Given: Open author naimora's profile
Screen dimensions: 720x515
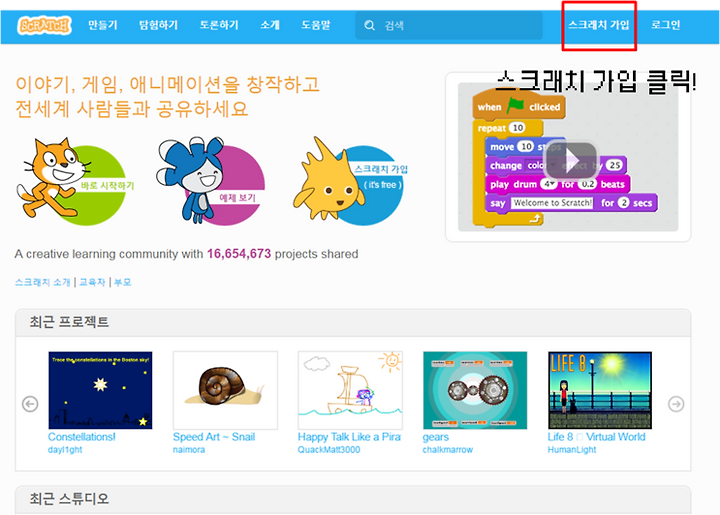Looking at the screenshot, I should 189,450.
